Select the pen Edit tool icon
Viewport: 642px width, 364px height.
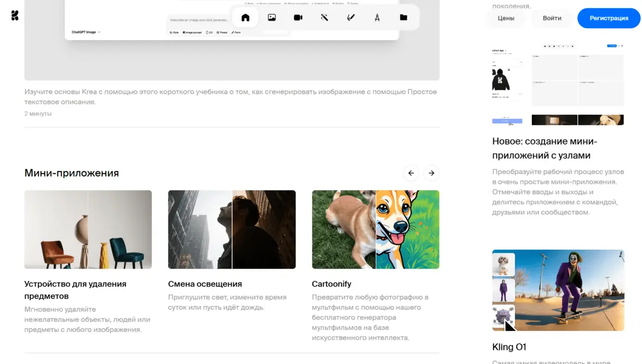coord(350,17)
